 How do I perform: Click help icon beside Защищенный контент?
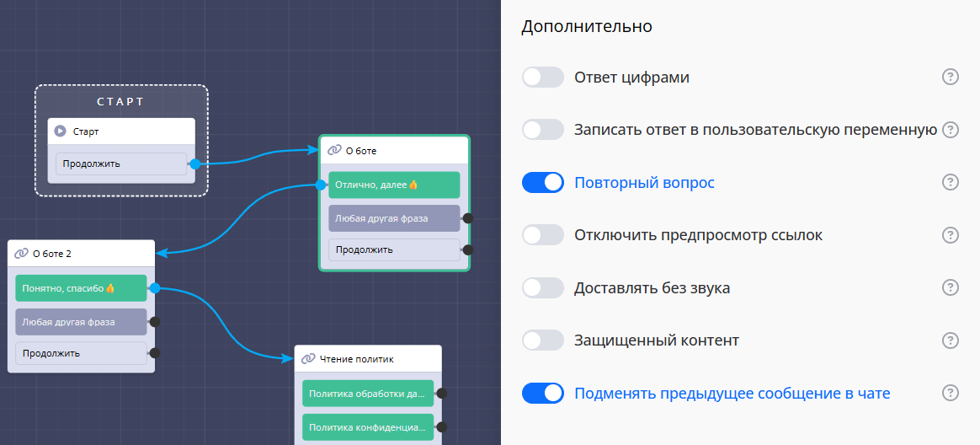(950, 340)
